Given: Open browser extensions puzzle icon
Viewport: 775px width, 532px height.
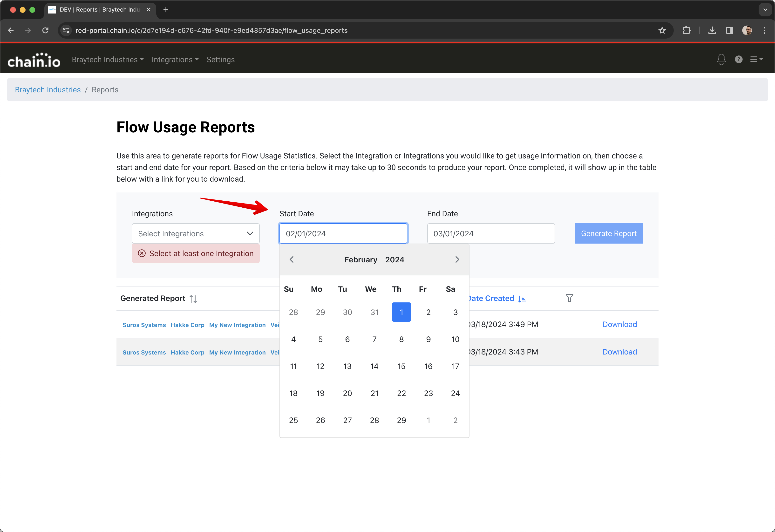Looking at the screenshot, I should pos(686,30).
